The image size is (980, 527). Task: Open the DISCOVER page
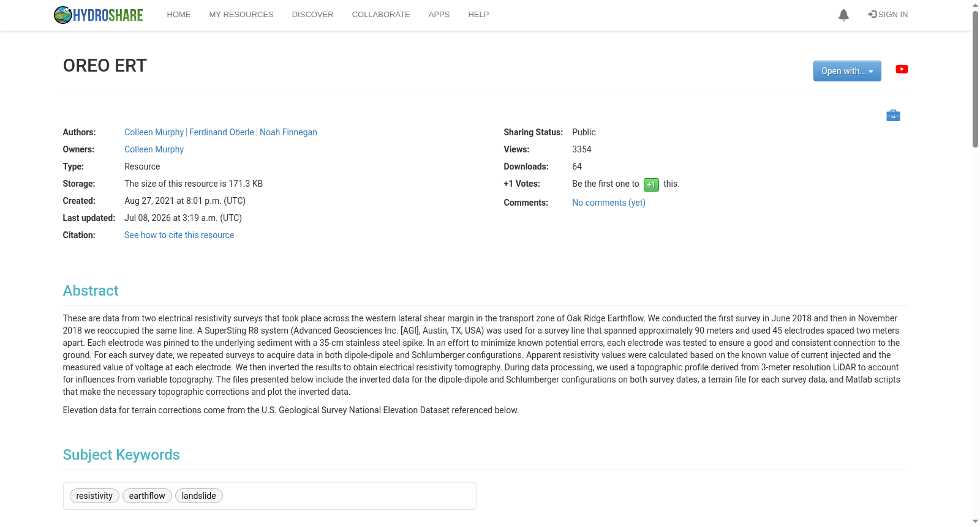[312, 15]
